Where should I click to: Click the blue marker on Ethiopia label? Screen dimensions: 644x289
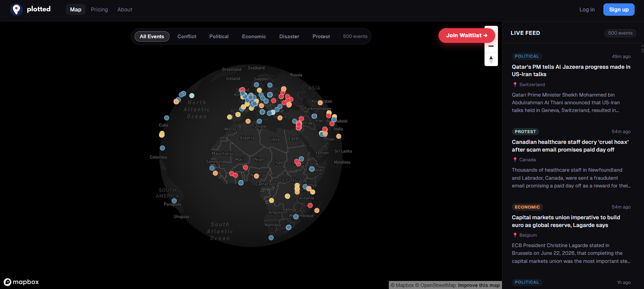[x=312, y=169]
